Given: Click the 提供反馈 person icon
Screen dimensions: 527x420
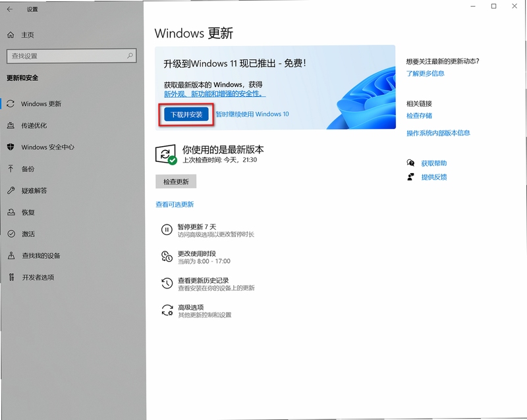Looking at the screenshot, I should point(410,177).
